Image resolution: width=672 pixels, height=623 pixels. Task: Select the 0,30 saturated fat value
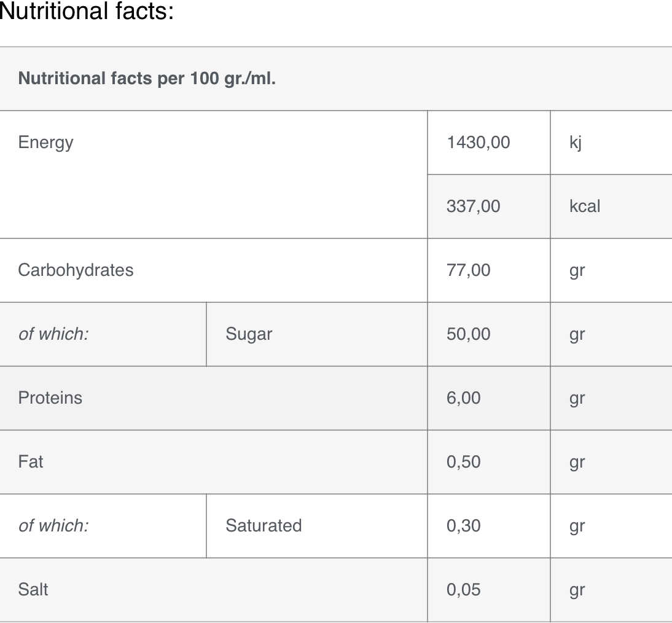point(463,526)
